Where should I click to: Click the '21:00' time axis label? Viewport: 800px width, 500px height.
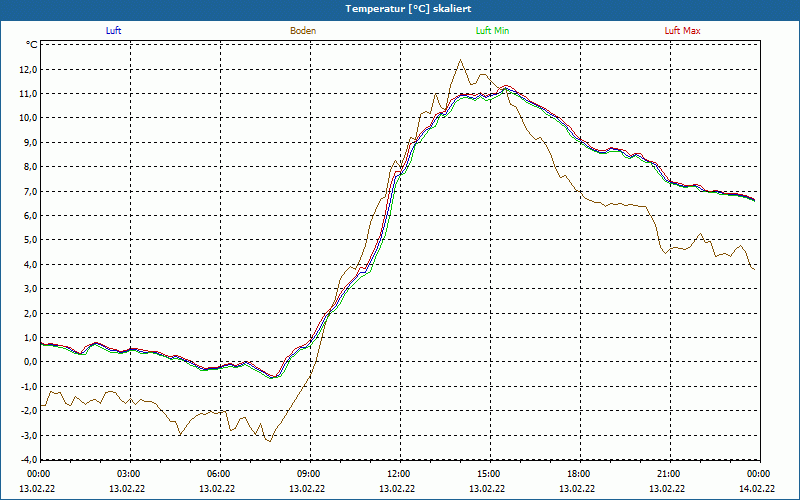(670, 474)
